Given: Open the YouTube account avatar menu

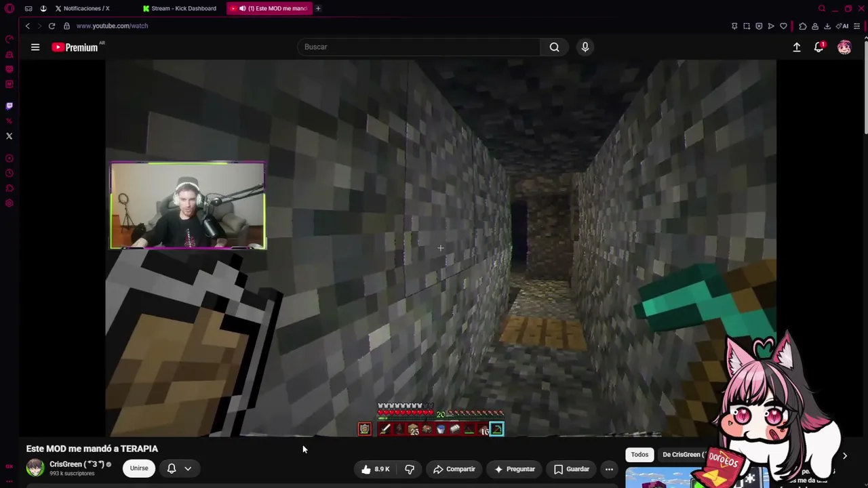Looking at the screenshot, I should point(844,47).
